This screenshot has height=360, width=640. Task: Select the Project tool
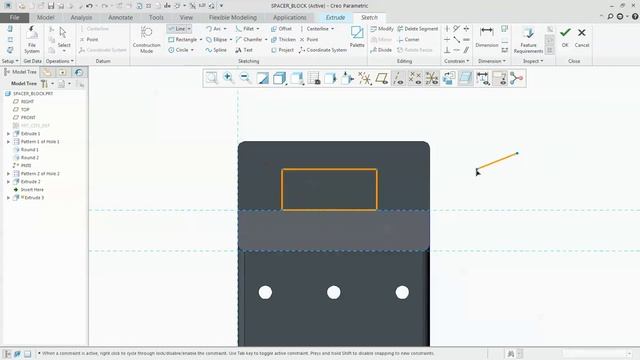(x=282, y=50)
